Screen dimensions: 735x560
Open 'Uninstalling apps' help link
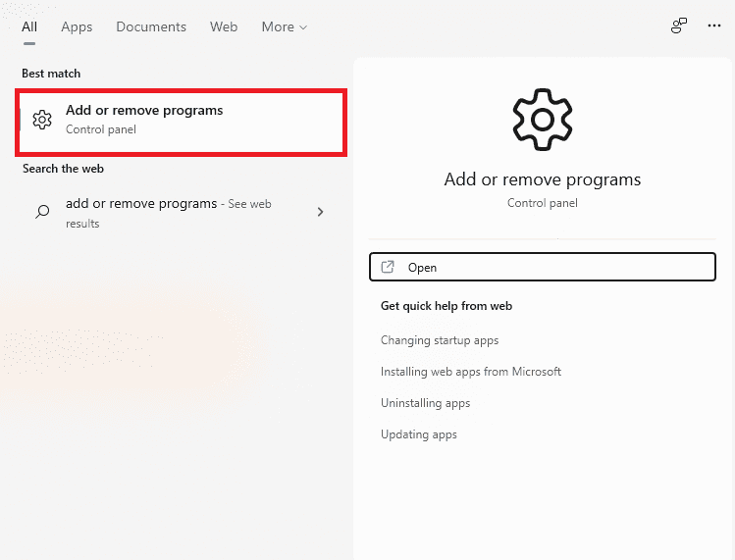(x=425, y=403)
